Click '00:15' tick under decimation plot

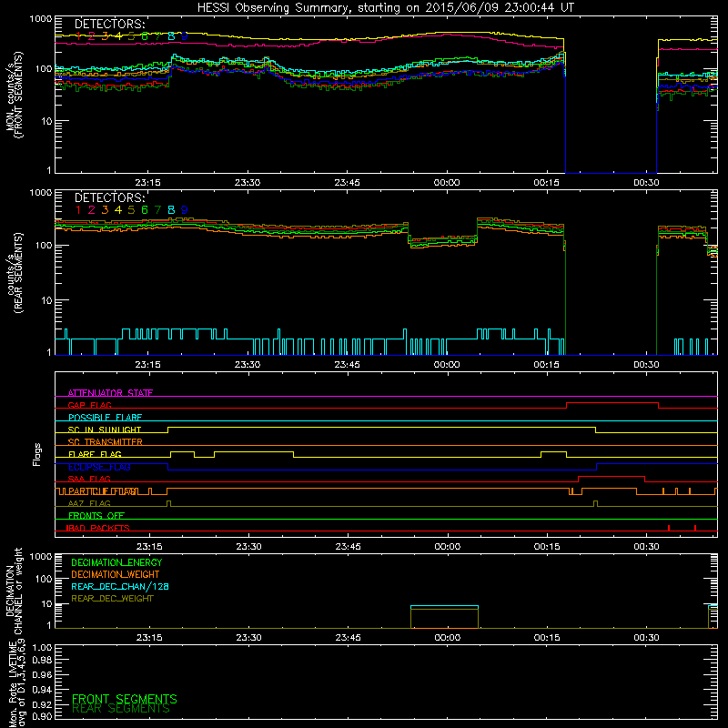(x=547, y=638)
